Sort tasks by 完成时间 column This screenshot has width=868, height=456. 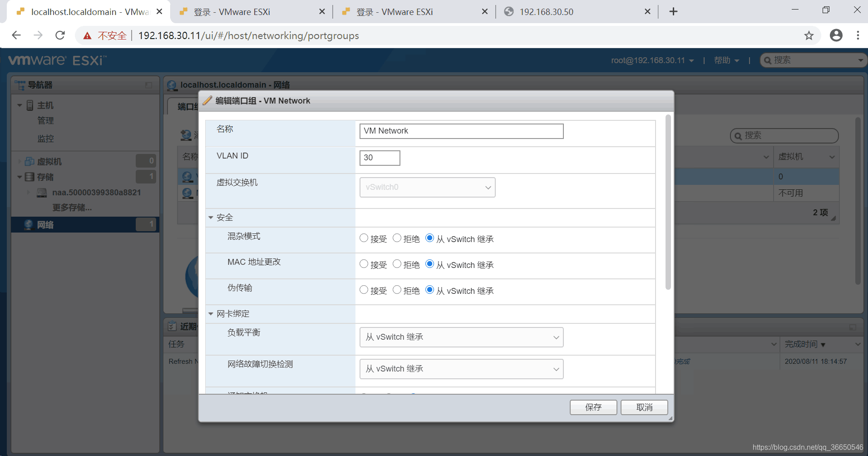coord(801,344)
